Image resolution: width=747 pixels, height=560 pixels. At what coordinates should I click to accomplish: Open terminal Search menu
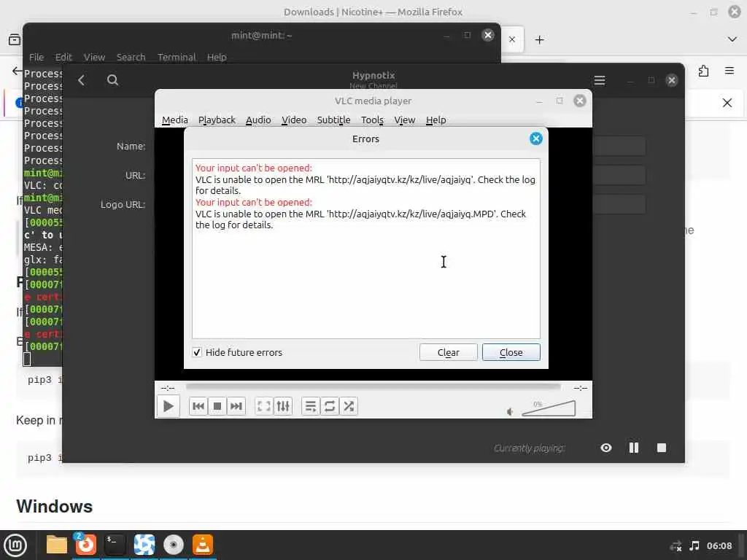click(x=131, y=57)
